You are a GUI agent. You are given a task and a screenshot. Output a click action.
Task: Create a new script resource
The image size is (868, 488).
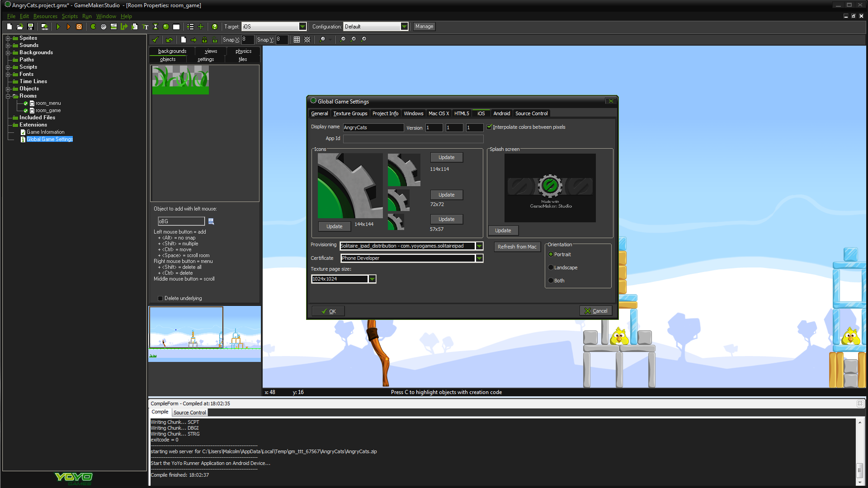click(134, 27)
